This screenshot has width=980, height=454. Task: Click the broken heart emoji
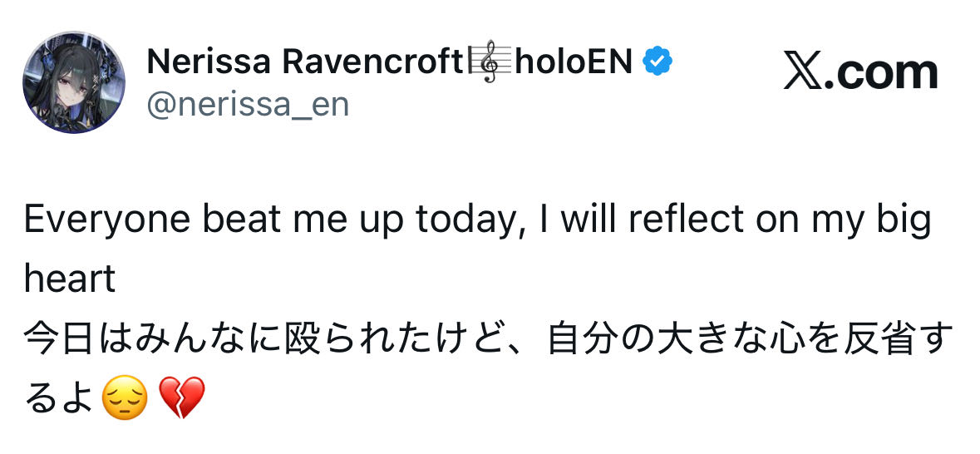[x=180, y=400]
